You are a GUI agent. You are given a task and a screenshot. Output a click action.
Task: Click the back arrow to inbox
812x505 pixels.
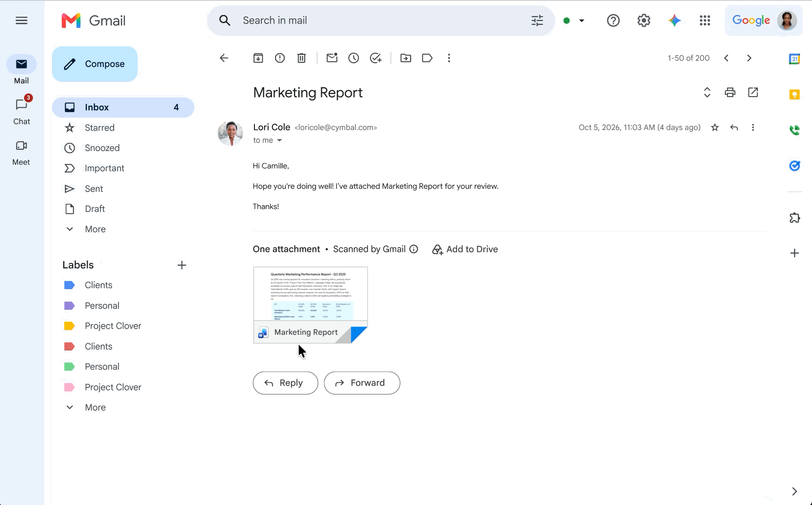point(224,58)
